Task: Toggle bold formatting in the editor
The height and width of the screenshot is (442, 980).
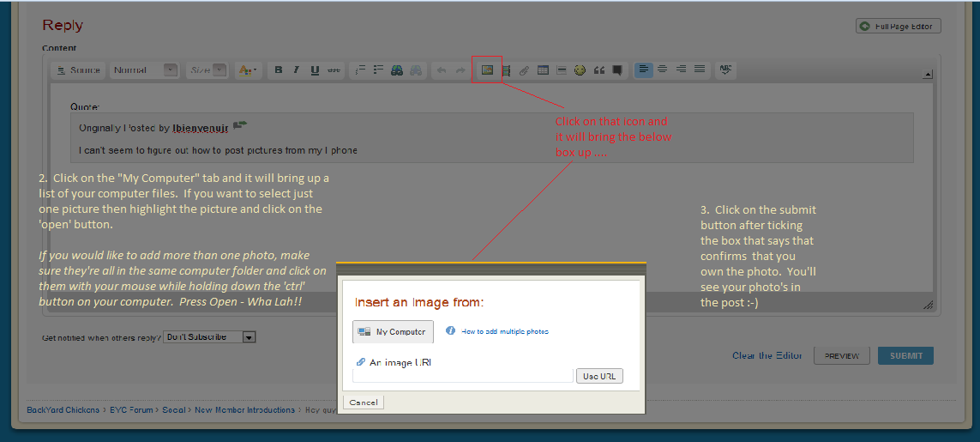Action: pos(278,70)
